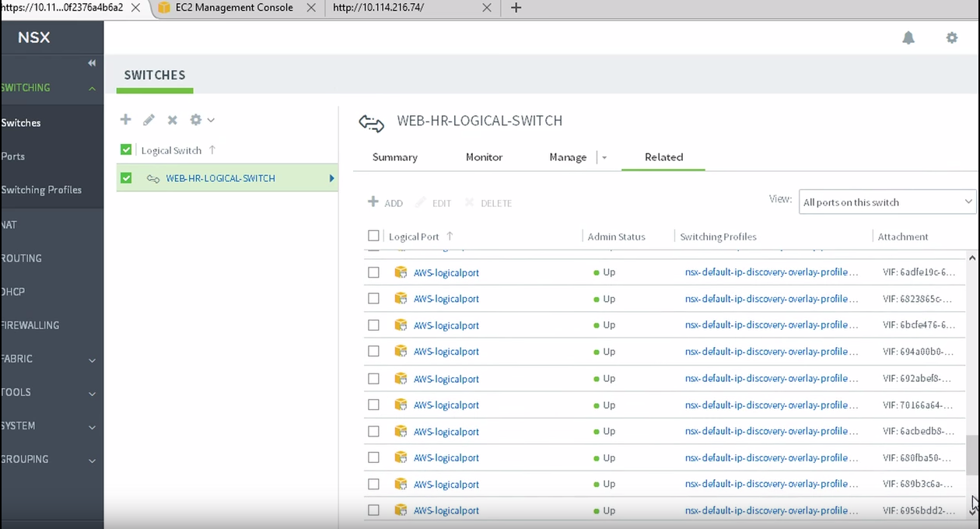Click port icon in row VIF 694a00b0

pyautogui.click(x=401, y=352)
